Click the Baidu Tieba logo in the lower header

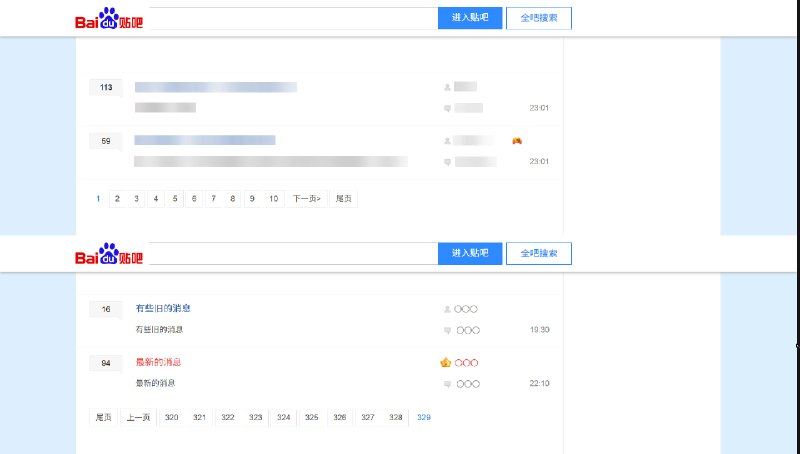[109, 255]
